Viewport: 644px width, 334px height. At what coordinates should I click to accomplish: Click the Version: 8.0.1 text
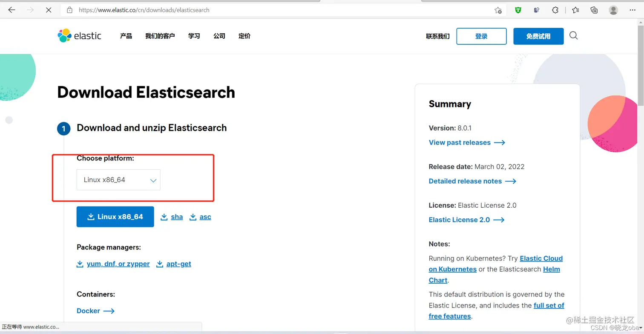tap(450, 128)
